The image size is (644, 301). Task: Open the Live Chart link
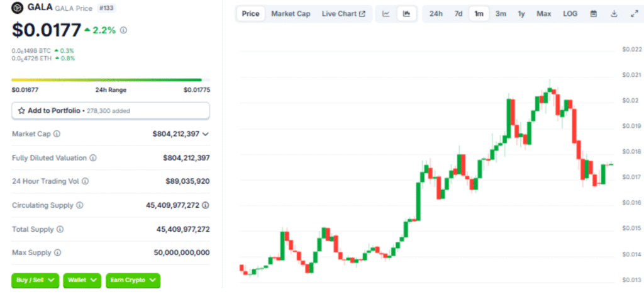click(x=343, y=14)
